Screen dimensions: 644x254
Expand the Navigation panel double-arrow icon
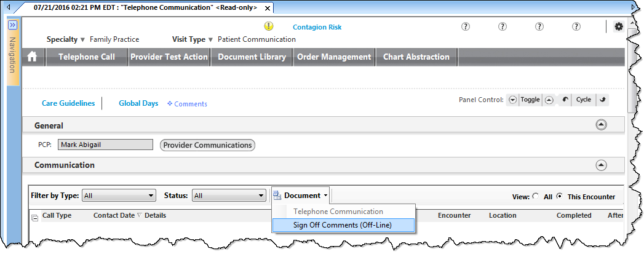(x=13, y=25)
